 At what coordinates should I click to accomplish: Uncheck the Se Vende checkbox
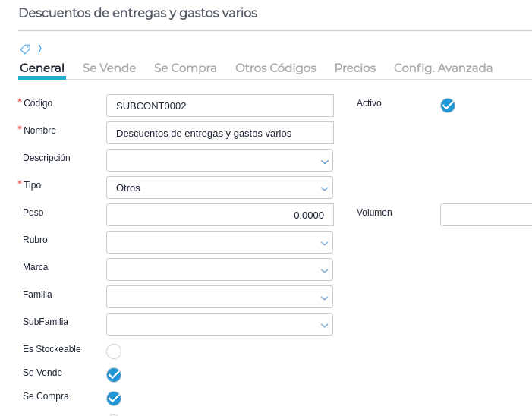pyautogui.click(x=114, y=375)
